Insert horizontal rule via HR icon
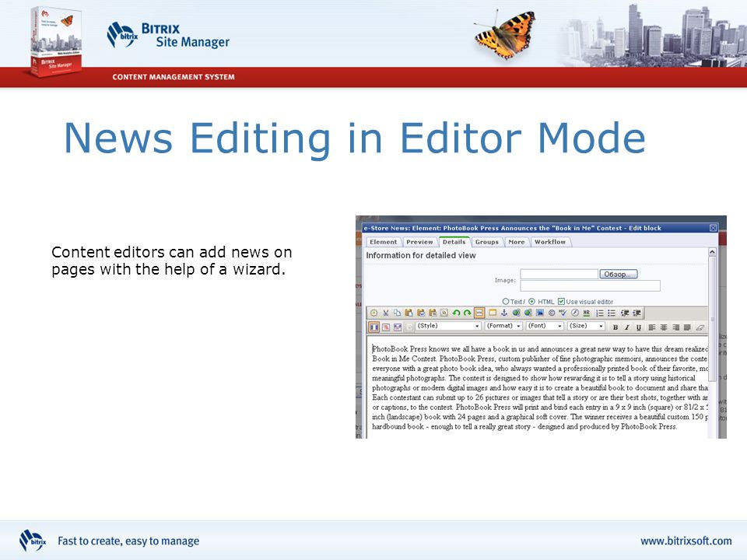This screenshot has width=747, height=560. (x=587, y=313)
